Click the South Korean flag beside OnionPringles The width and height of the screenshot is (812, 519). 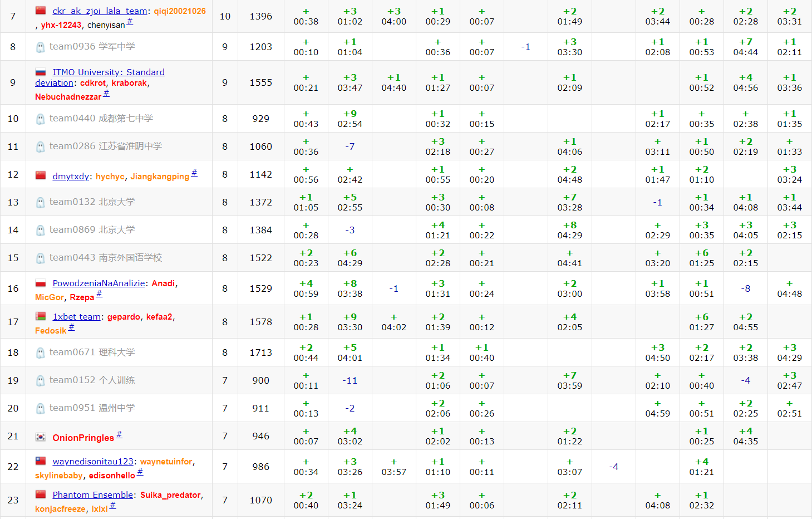pyautogui.click(x=41, y=437)
